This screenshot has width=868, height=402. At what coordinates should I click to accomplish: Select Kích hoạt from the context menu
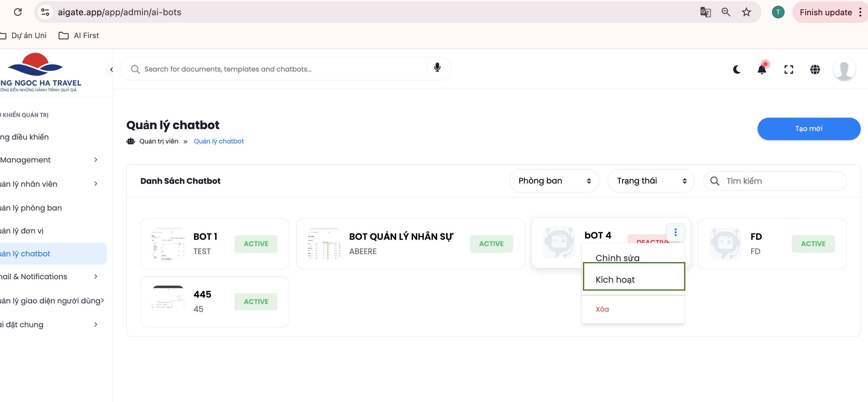coord(633,280)
